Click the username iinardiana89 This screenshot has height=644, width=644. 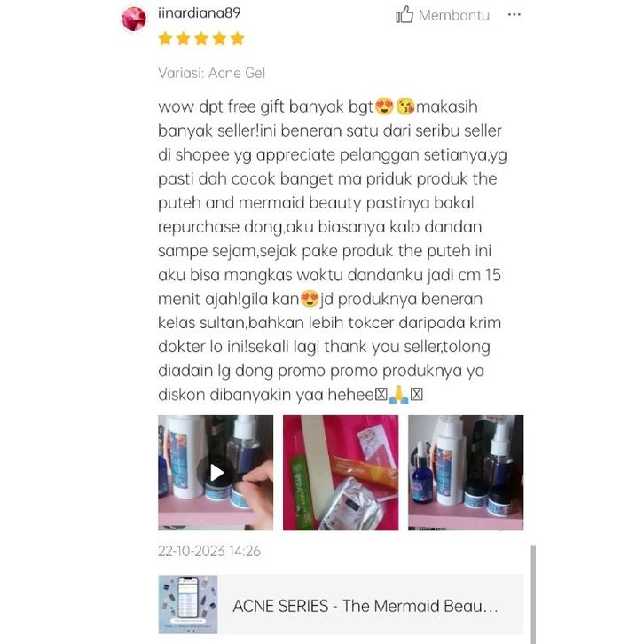[x=200, y=12]
